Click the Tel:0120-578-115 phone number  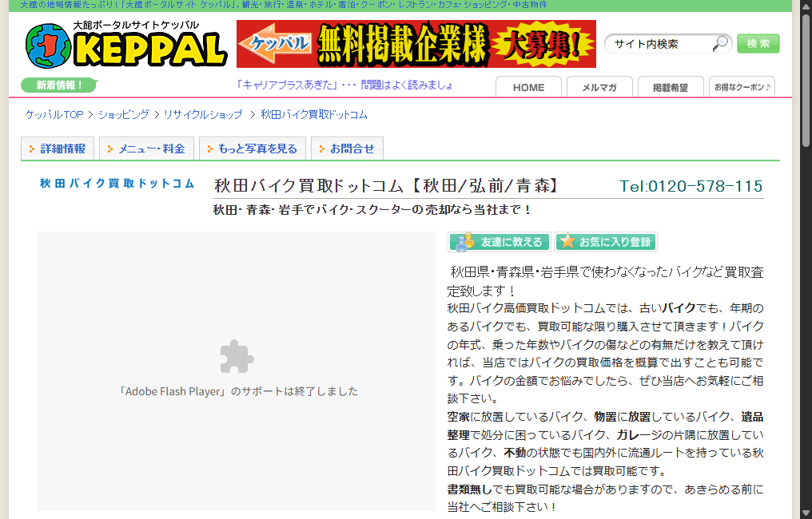tap(691, 186)
